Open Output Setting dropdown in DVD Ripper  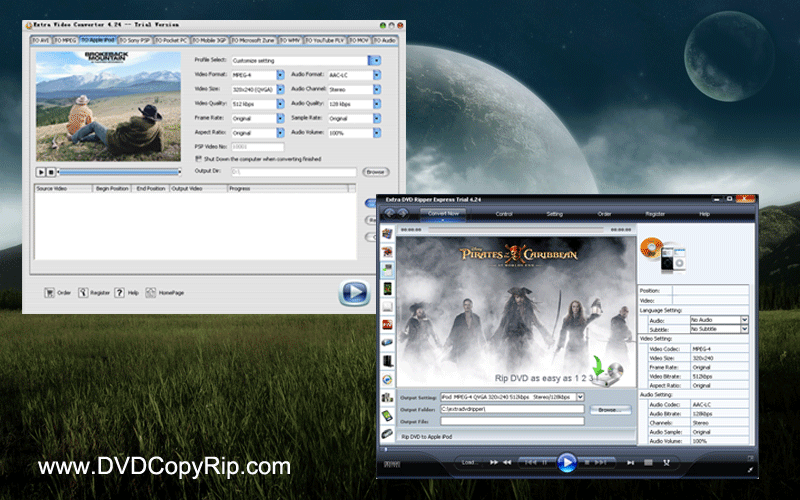580,397
